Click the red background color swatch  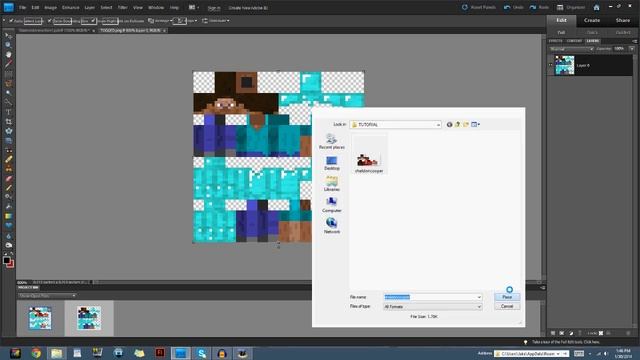click(x=11, y=264)
